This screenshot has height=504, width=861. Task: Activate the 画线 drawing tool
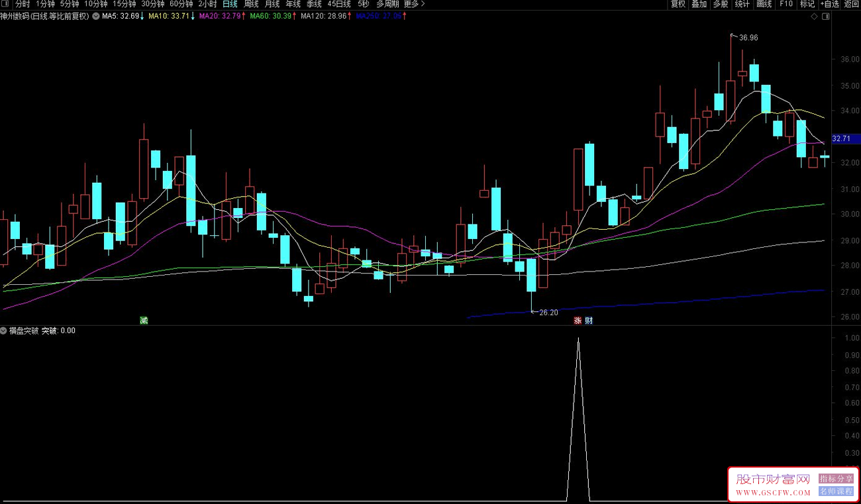(764, 4)
